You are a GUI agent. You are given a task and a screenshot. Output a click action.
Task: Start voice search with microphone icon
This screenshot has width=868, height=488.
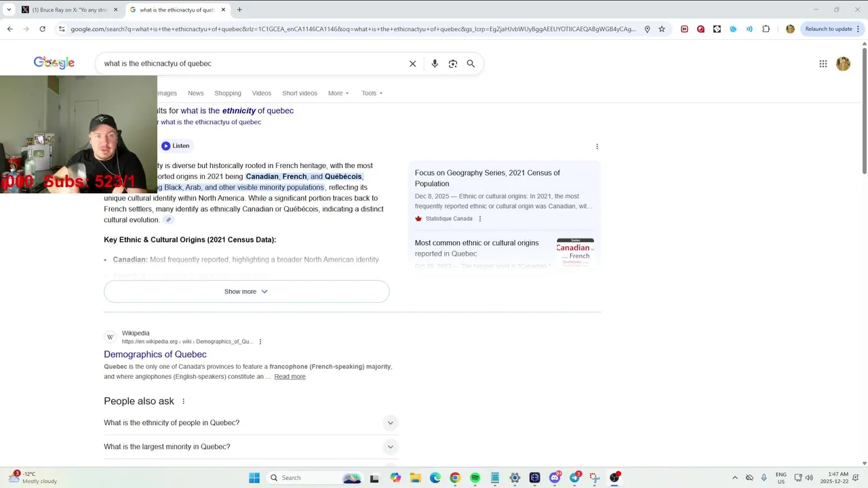coord(435,64)
